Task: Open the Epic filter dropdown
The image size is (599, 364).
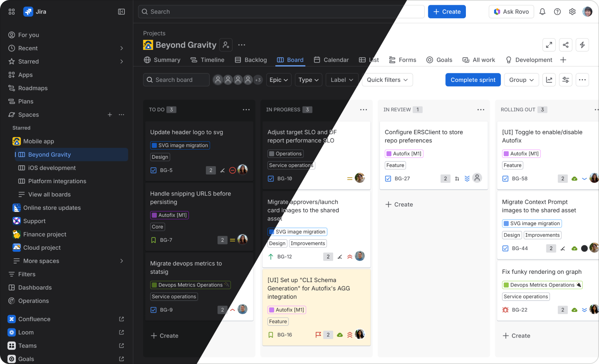Action: [x=279, y=80]
